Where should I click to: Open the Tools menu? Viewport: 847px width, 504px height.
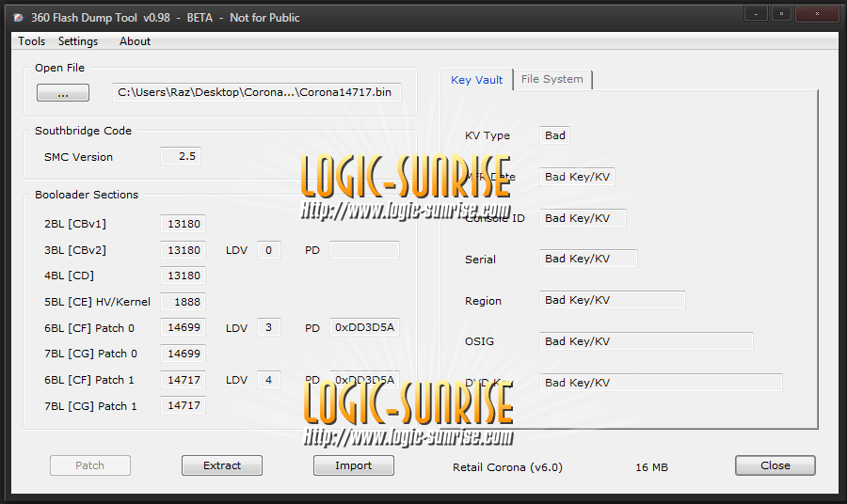[31, 41]
